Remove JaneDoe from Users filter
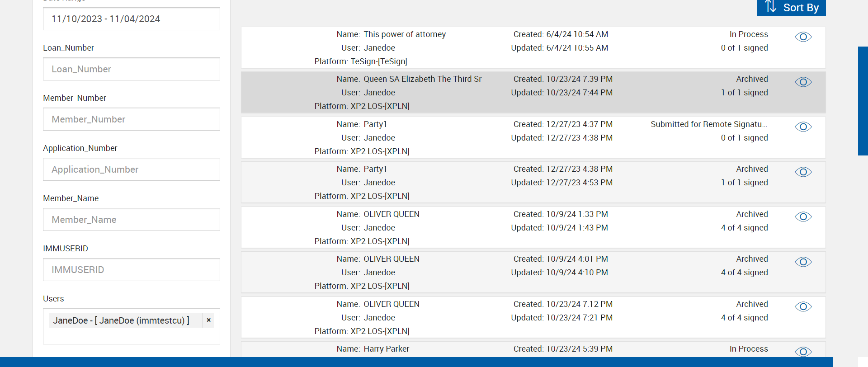This screenshot has height=367, width=868. pos(209,320)
